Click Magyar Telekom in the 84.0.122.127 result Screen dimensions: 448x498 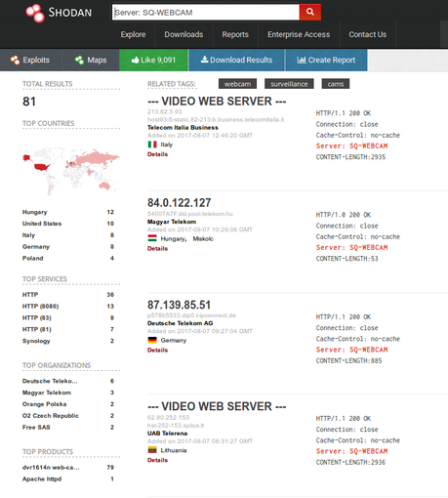(x=172, y=222)
